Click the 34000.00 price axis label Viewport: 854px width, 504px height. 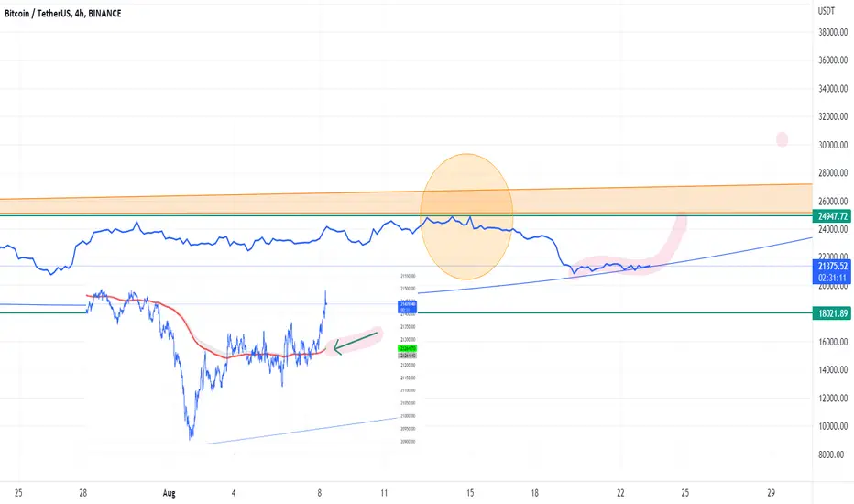833,88
